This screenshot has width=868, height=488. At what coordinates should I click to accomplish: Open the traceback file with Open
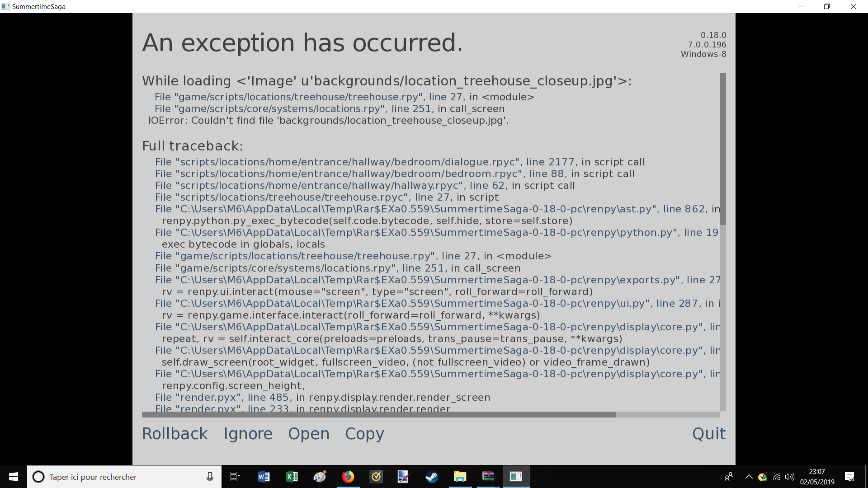309,434
